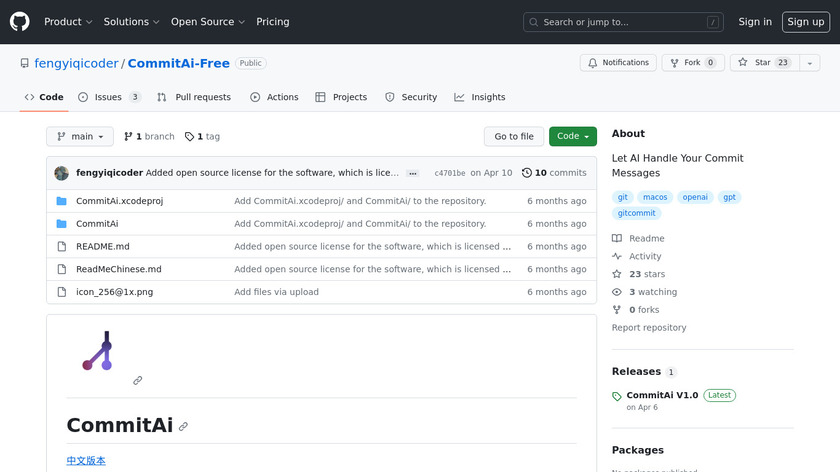
Task: Click the openai topic tag
Action: click(694, 198)
